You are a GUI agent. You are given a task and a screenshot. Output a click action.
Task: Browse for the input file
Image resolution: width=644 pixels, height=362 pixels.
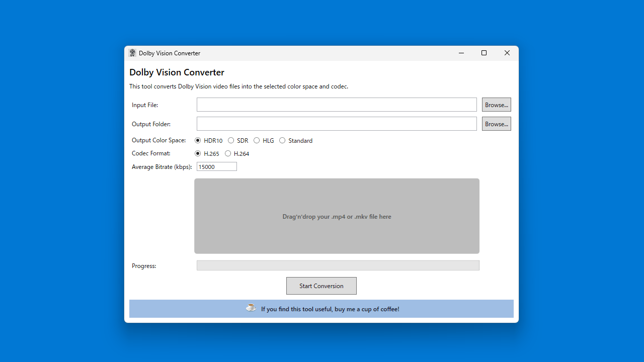tap(497, 105)
